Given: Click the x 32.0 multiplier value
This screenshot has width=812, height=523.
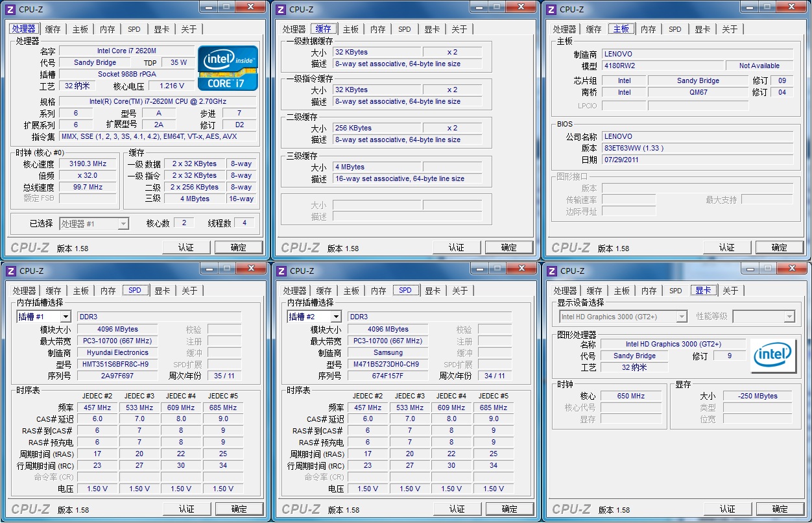Looking at the screenshot, I should [88, 175].
